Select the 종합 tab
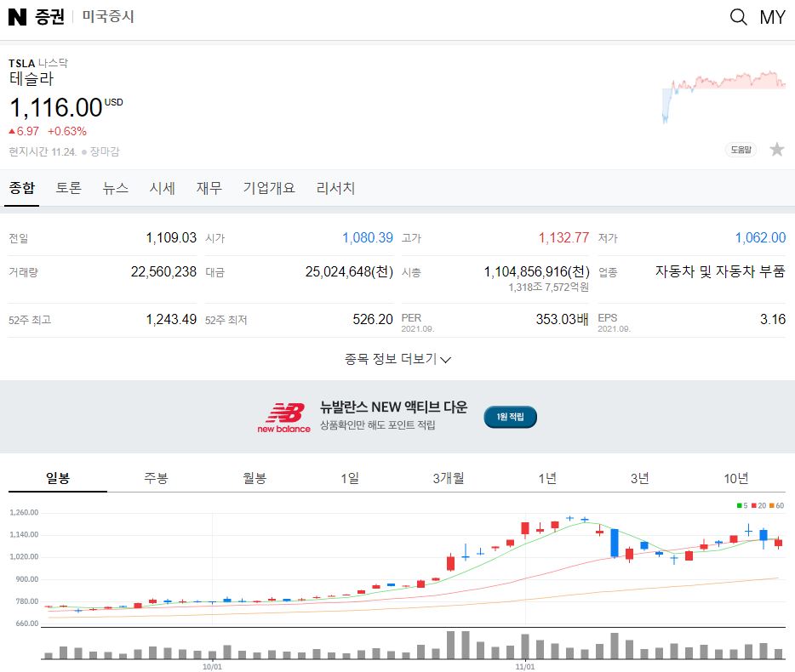The width and height of the screenshot is (795, 672). pos(22,188)
